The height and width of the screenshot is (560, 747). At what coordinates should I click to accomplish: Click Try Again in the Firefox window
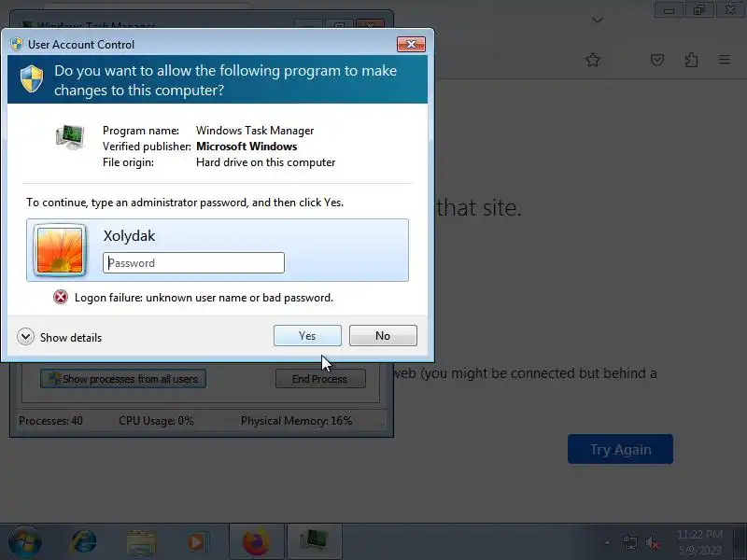point(620,449)
